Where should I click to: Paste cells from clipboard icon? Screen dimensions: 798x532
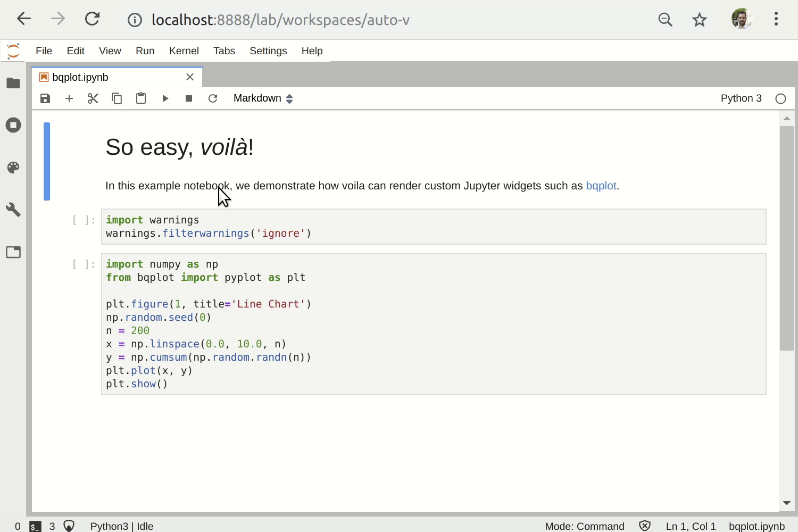click(x=141, y=98)
